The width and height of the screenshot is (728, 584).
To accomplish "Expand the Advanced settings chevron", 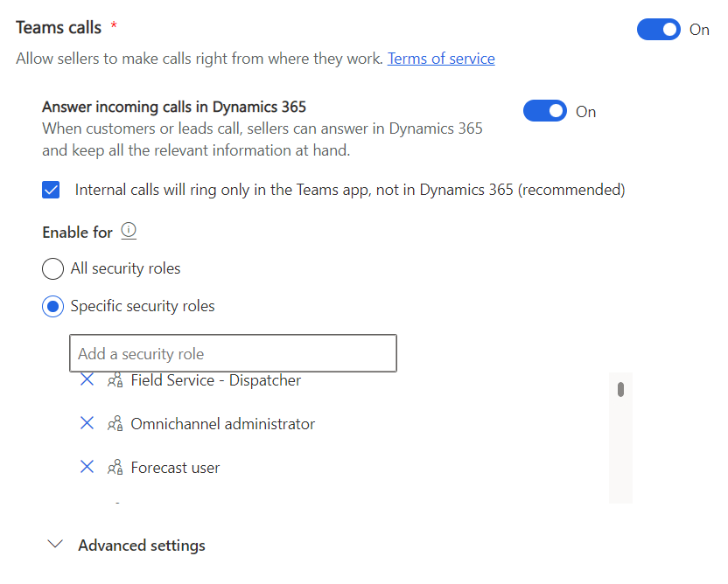I will [55, 545].
